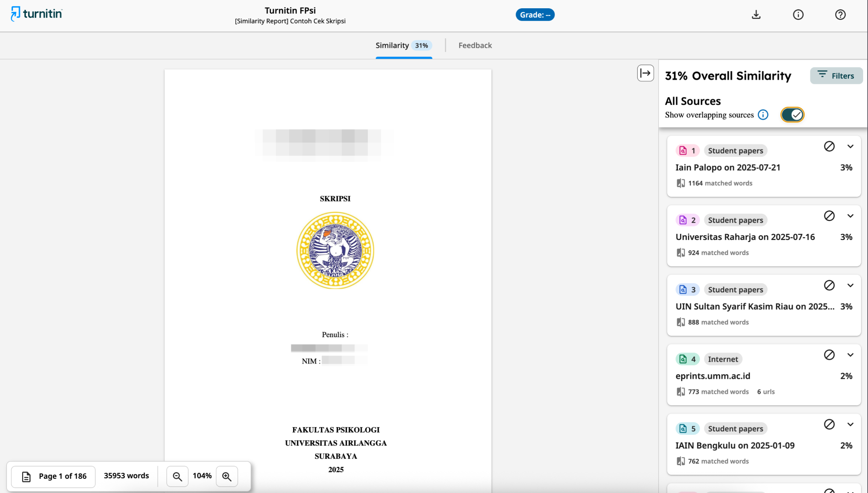
Task: Open the help question mark icon
Action: tap(840, 15)
